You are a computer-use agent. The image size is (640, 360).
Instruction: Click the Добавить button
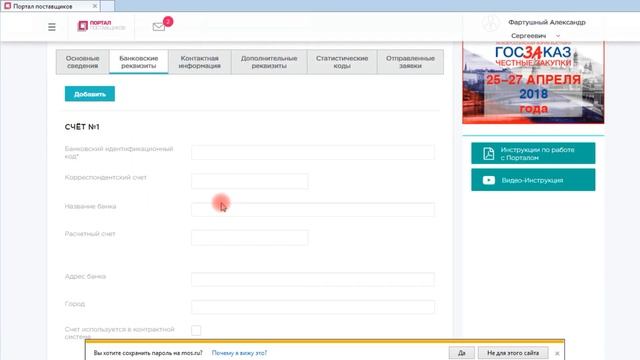(x=90, y=94)
